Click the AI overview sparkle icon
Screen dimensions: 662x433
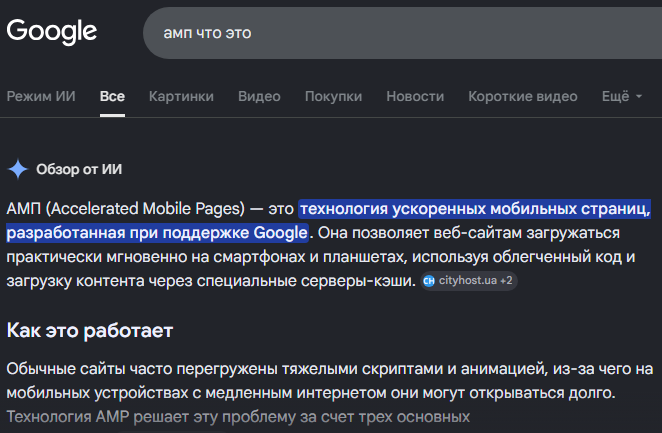click(18, 169)
